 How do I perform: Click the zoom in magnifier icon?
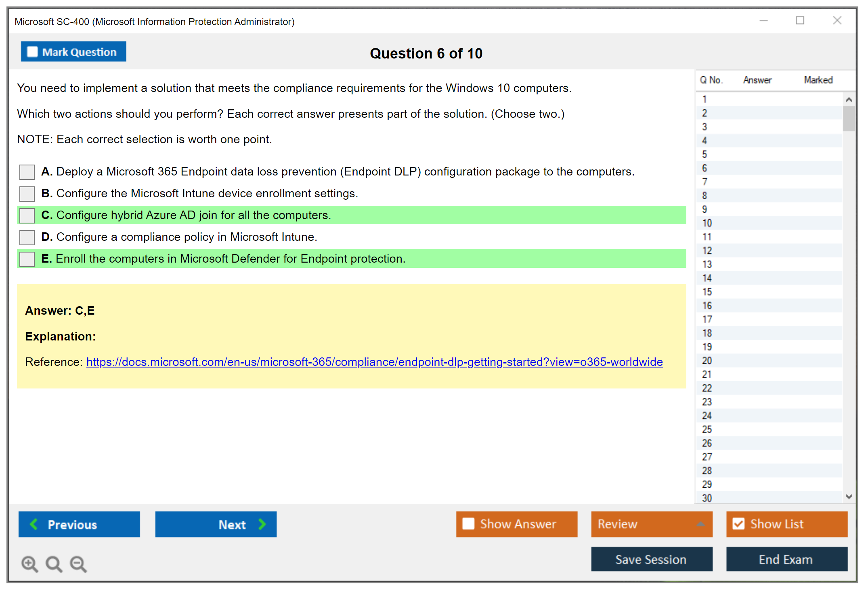pyautogui.click(x=29, y=564)
